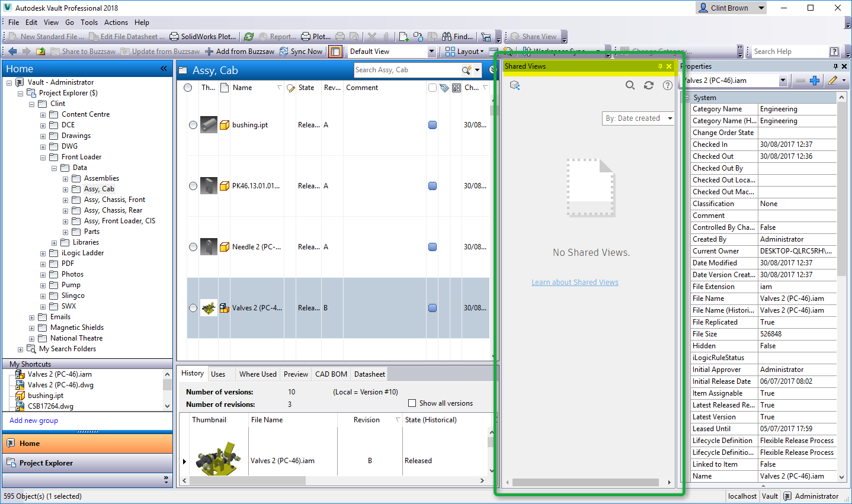Click Add from Buzzsaw plus icon
The height and width of the screenshot is (504, 852).
pyautogui.click(x=240, y=52)
